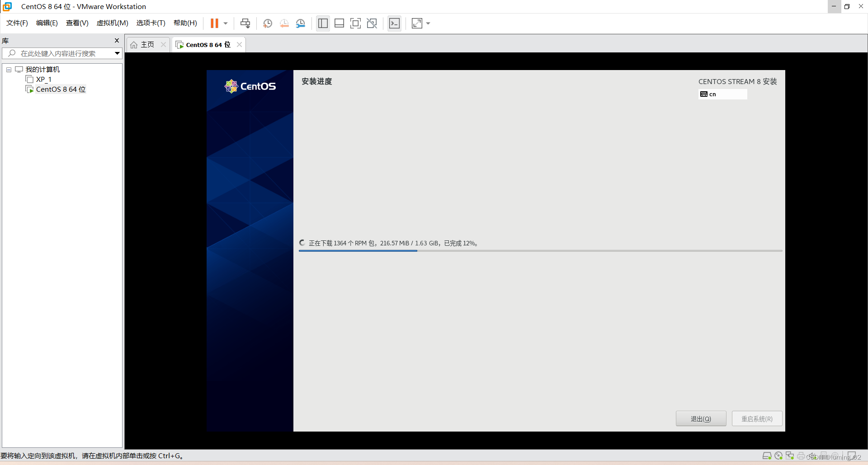Open the power options dropdown arrow
The height and width of the screenshot is (465, 868).
coord(226,23)
